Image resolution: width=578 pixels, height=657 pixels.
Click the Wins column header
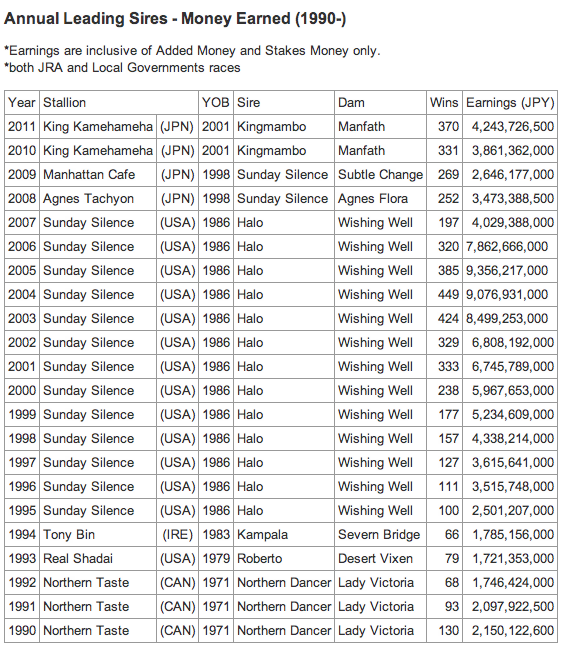[x=444, y=103]
